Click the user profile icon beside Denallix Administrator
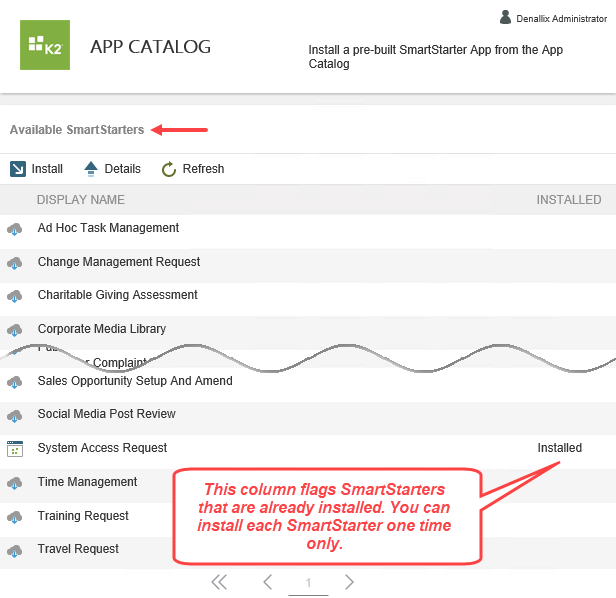 pyautogui.click(x=505, y=17)
